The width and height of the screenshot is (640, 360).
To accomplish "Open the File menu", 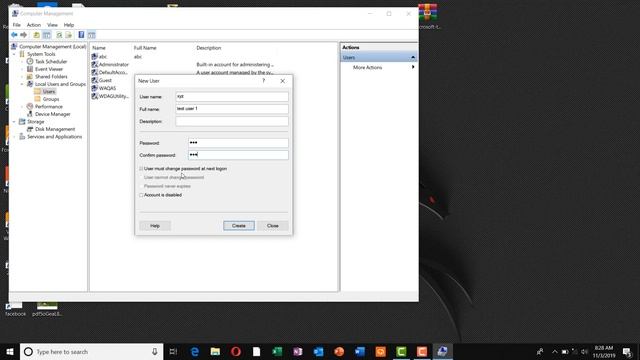I will (17, 25).
